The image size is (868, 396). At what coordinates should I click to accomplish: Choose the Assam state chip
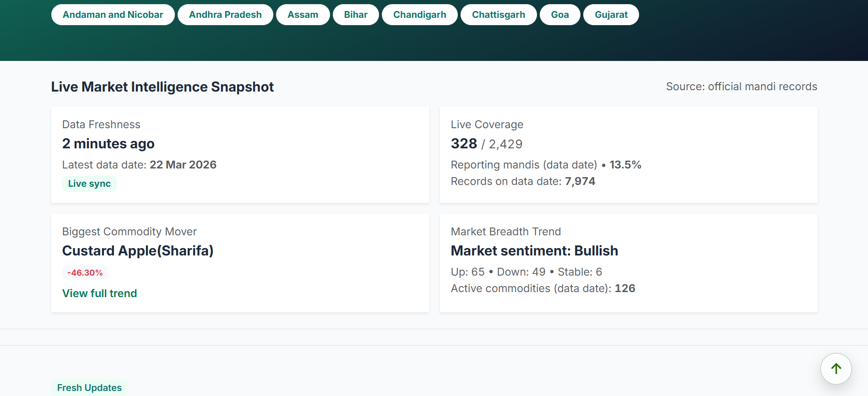click(303, 15)
